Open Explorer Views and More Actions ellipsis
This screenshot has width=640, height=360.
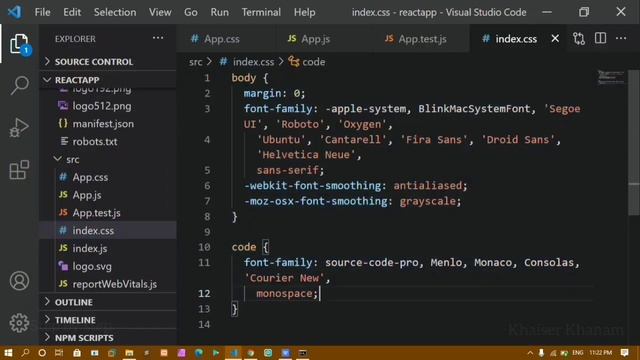click(158, 38)
